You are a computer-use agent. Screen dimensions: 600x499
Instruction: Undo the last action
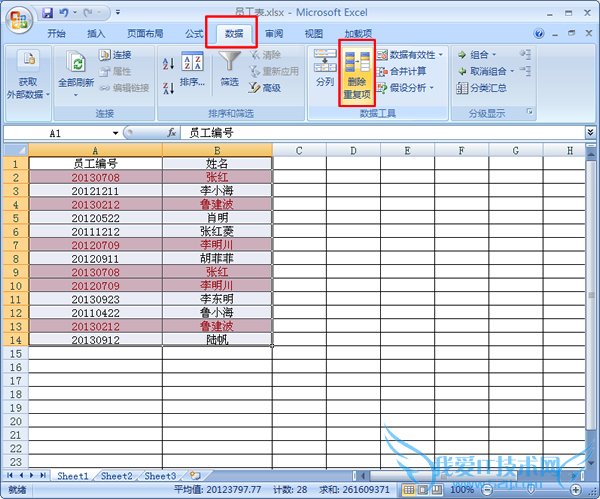point(64,13)
